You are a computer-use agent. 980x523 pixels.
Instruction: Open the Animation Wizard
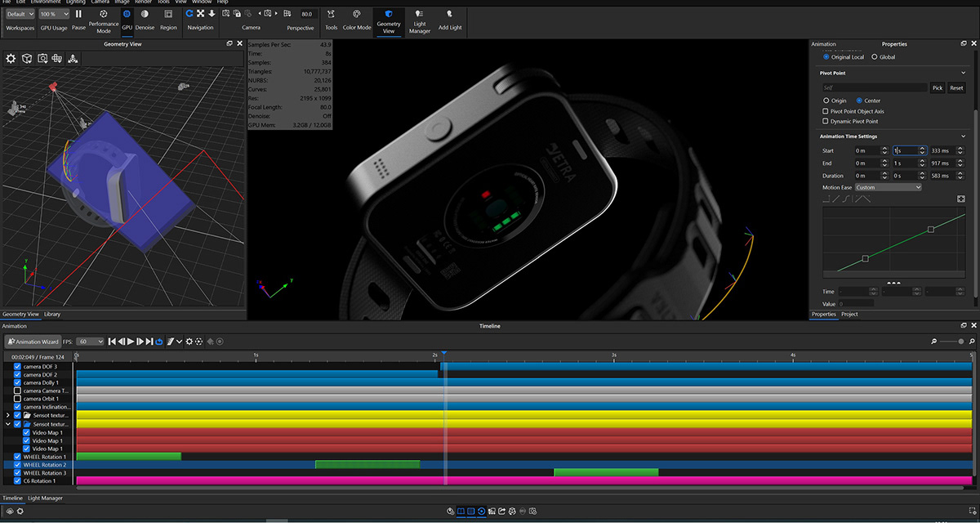point(33,342)
